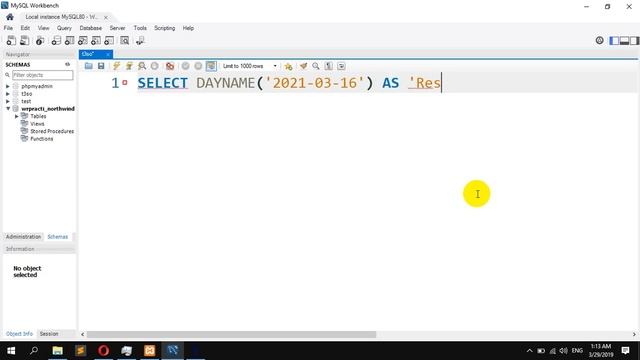
Task: Switch to the Session tab
Action: [49, 334]
